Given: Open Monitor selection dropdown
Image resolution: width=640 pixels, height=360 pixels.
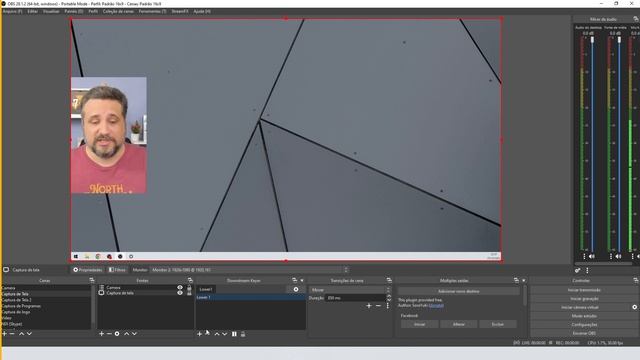Looking at the screenshot, I should point(249,270).
